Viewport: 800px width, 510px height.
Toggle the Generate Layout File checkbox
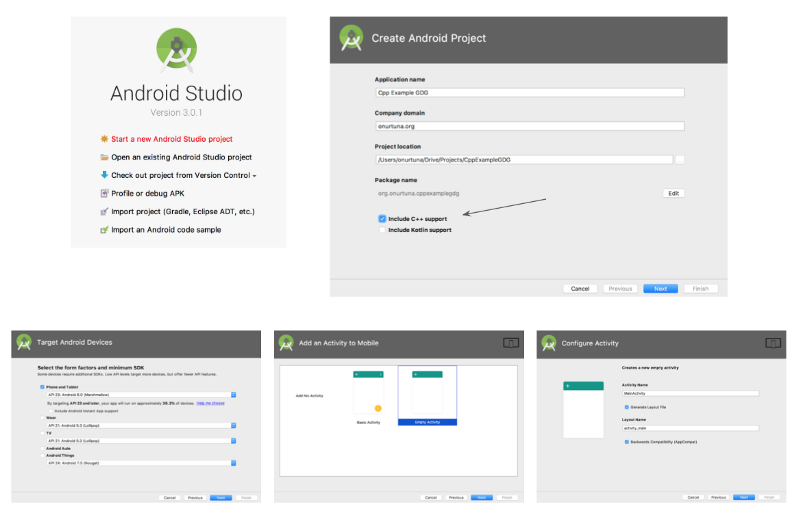coord(626,407)
